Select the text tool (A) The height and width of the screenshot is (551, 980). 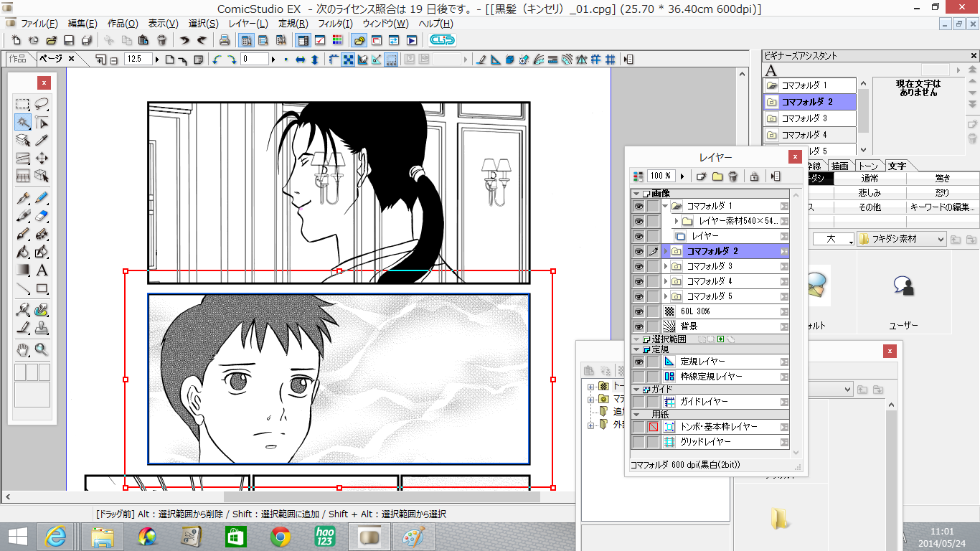click(x=42, y=270)
